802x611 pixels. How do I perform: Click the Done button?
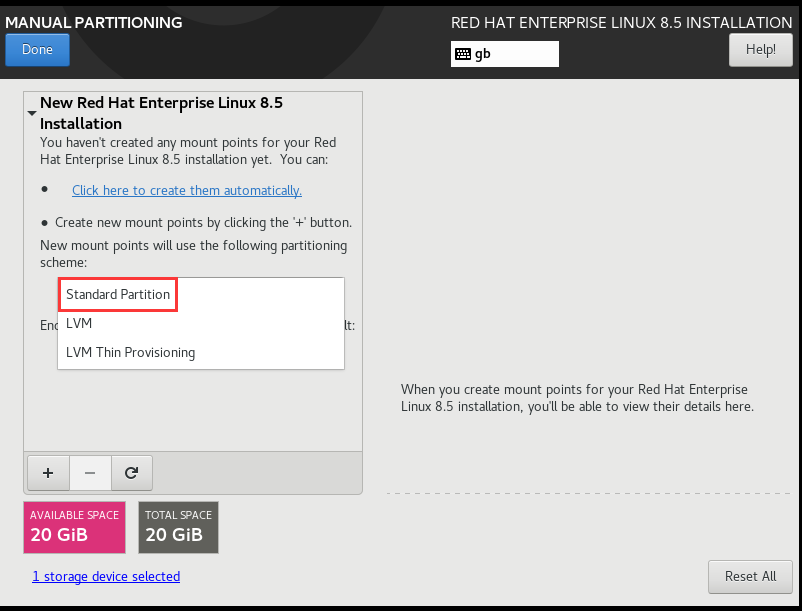click(37, 49)
